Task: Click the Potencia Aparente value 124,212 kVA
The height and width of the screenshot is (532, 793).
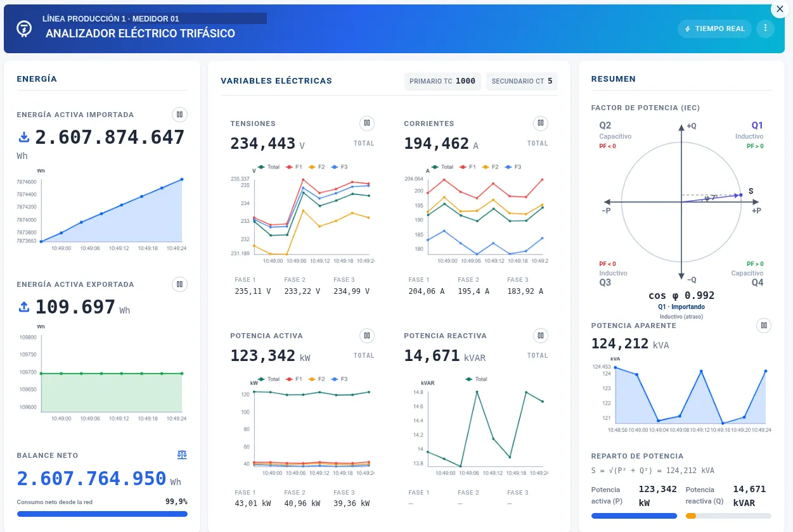Action: click(x=630, y=344)
